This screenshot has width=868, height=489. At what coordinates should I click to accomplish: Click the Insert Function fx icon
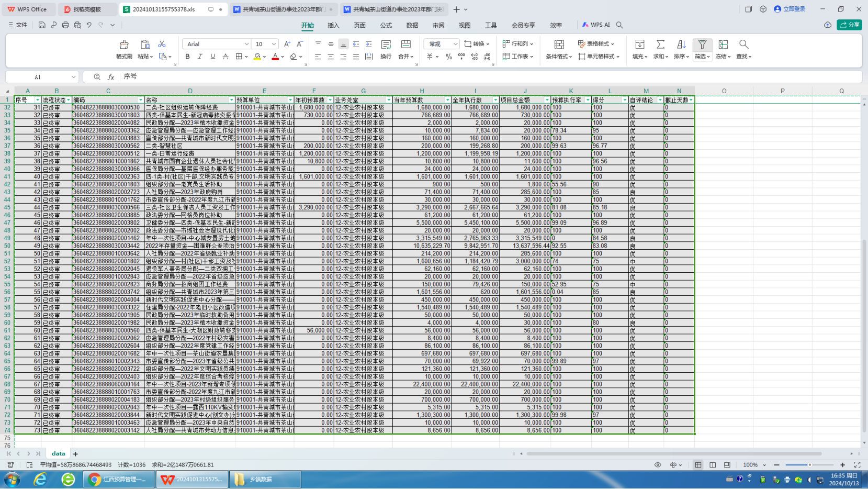click(111, 77)
